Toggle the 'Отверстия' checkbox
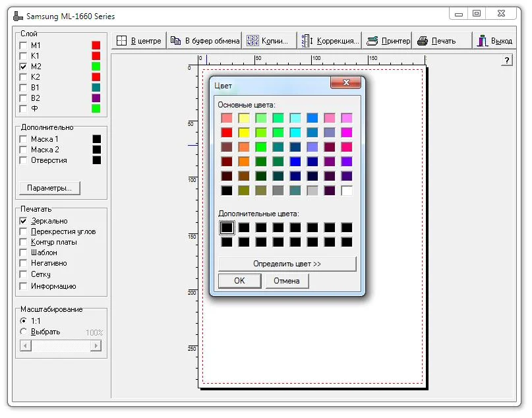This screenshot has height=418, width=532. pyautogui.click(x=23, y=160)
